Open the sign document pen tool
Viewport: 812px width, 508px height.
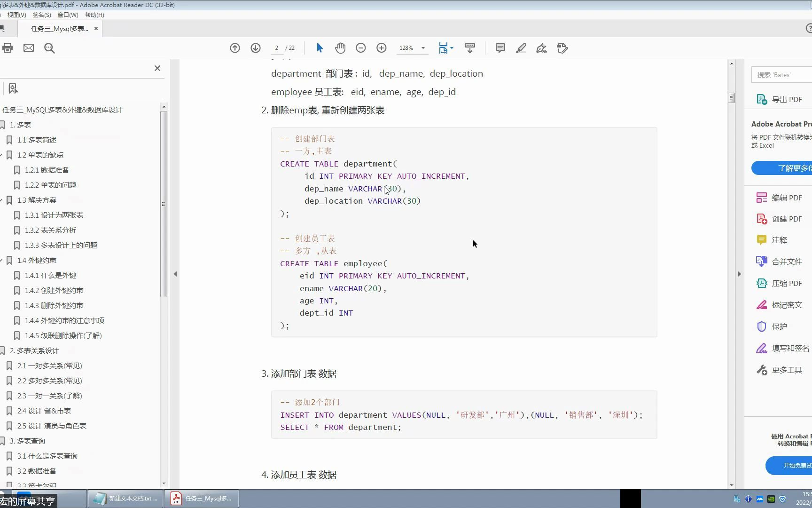[x=542, y=48]
